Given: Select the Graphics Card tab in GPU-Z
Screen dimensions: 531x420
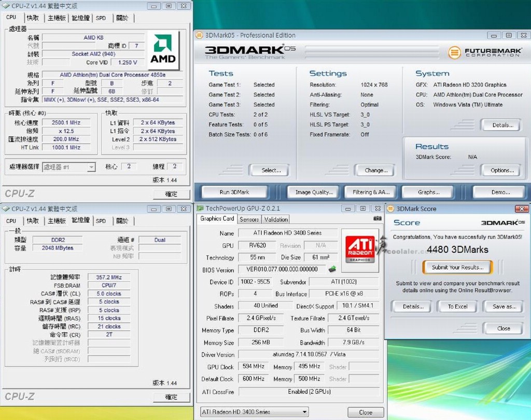Looking at the screenshot, I should [217, 219].
